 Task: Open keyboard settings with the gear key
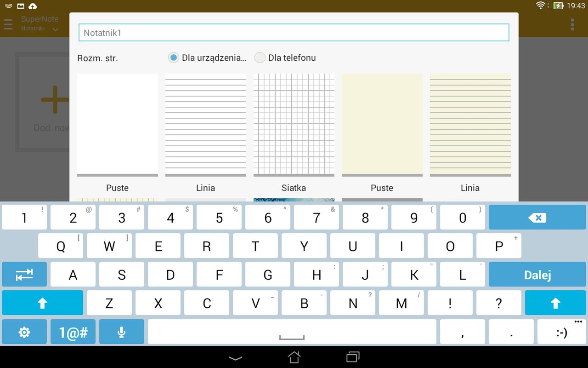[24, 332]
